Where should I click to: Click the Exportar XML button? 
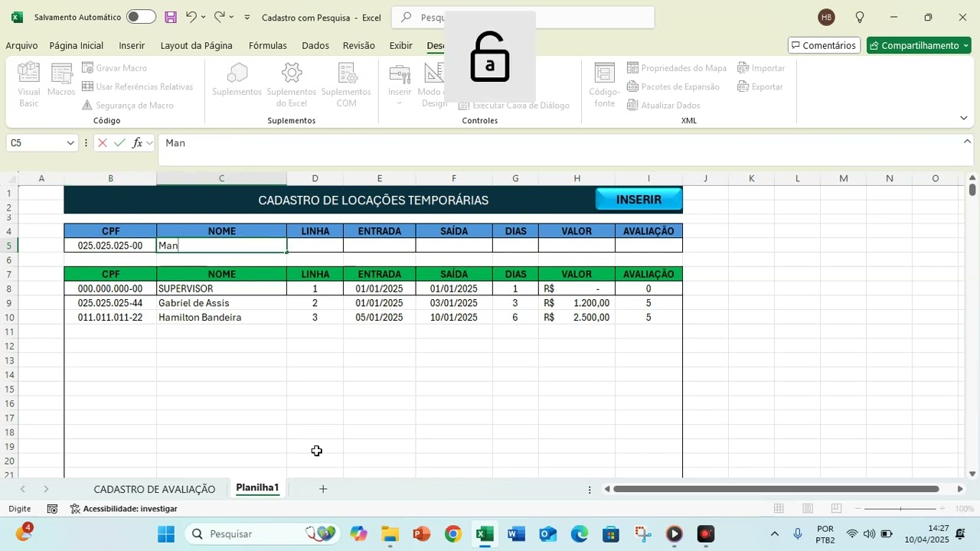[760, 86]
